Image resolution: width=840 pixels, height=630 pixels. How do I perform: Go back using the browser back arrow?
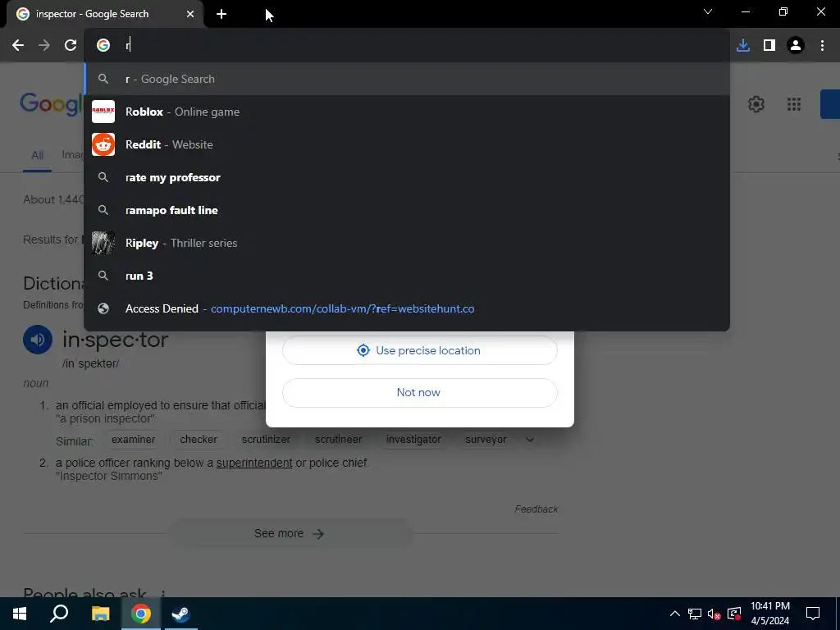[x=18, y=46]
